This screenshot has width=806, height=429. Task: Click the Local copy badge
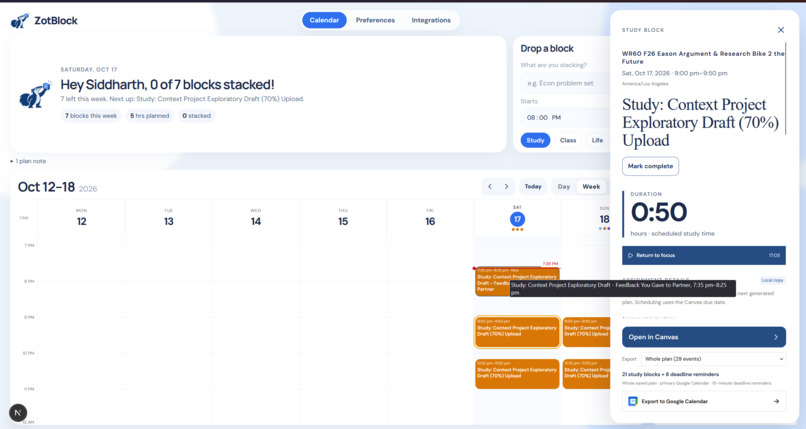pos(772,281)
